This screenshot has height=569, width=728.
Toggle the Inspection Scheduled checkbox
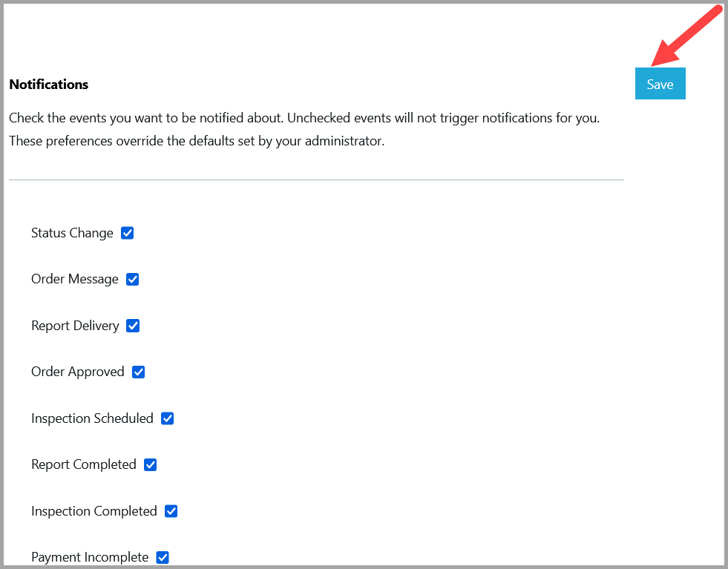pyautogui.click(x=167, y=418)
